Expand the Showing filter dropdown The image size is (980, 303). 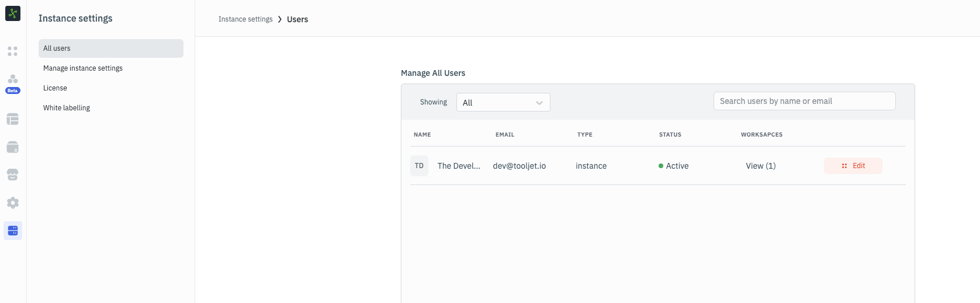click(x=503, y=102)
